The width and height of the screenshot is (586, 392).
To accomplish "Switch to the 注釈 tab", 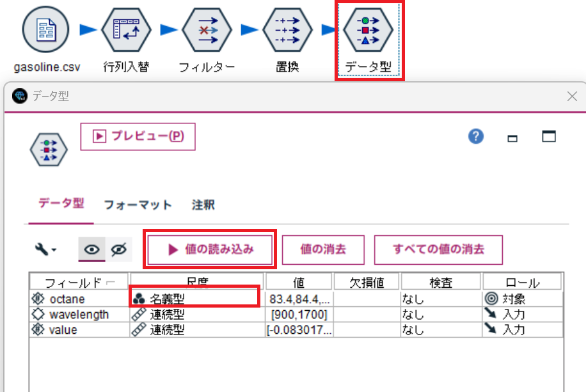I will tap(202, 205).
